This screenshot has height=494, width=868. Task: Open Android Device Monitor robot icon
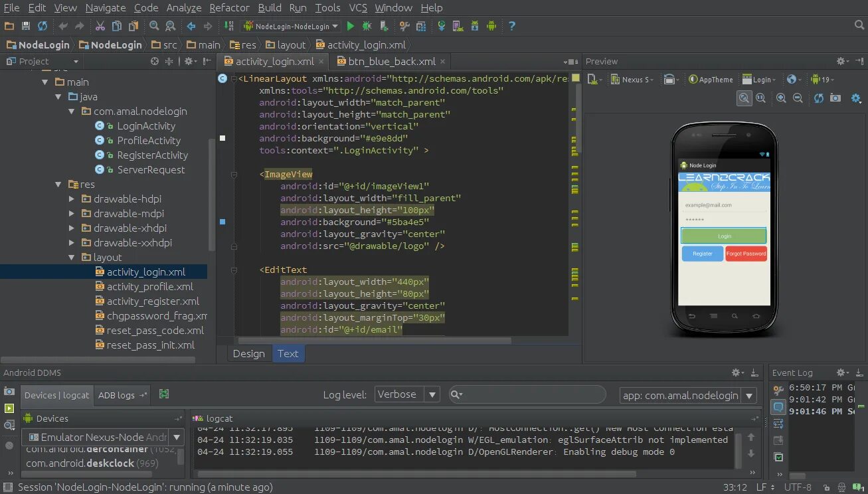tap(491, 26)
